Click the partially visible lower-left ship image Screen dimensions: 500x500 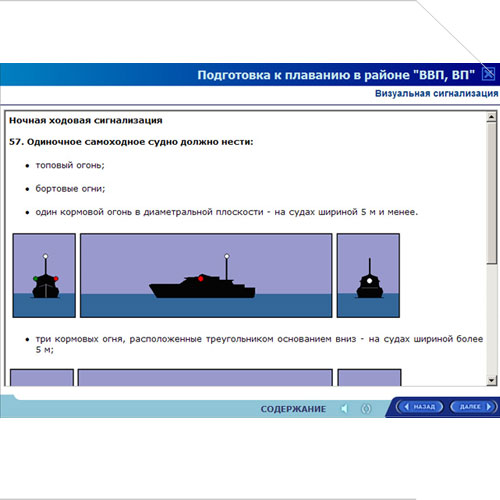pos(42,377)
